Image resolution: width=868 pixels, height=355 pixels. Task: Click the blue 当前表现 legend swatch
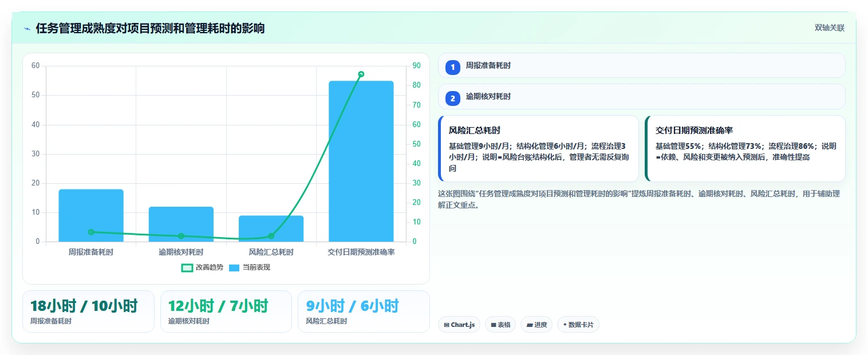point(234,267)
